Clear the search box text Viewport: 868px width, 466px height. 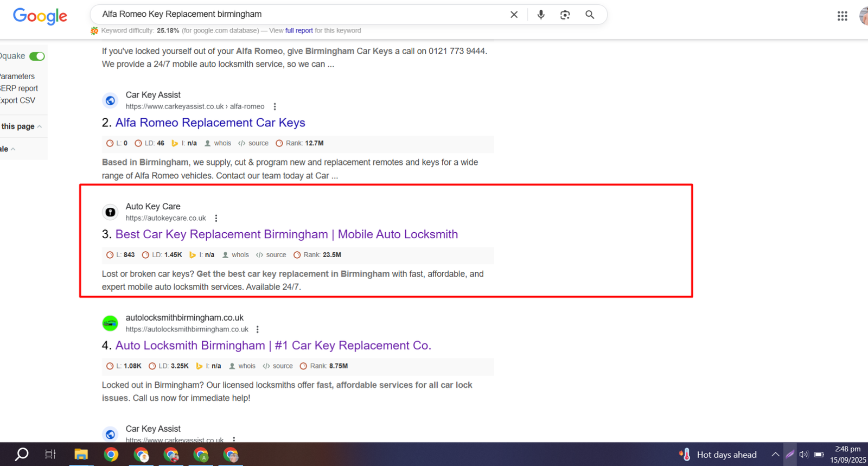coord(514,15)
